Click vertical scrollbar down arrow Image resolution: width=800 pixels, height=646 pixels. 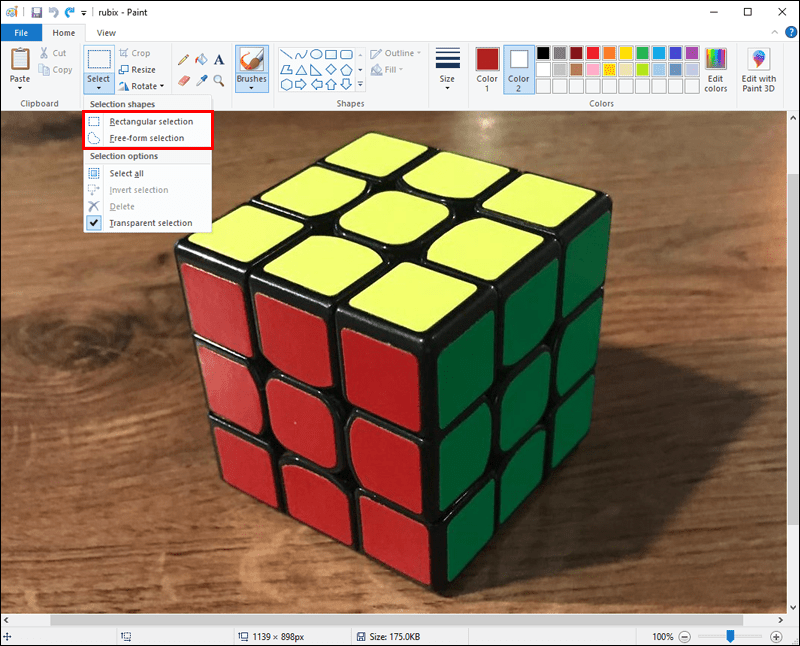(793, 608)
